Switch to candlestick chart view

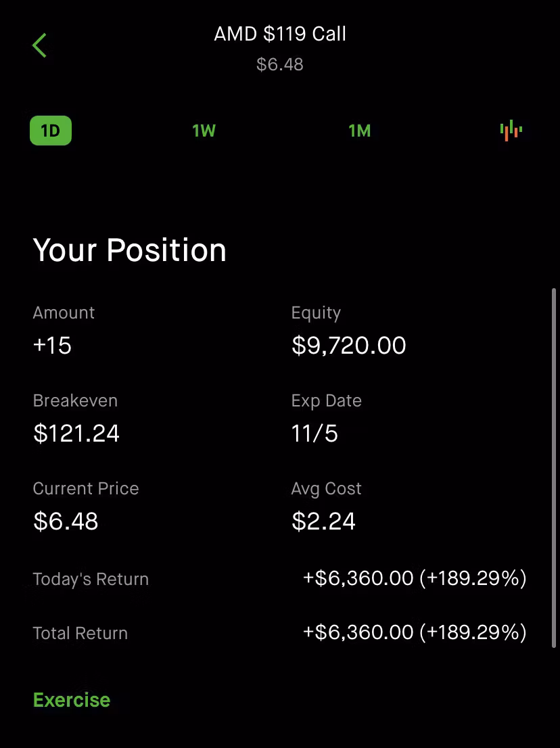pos(511,130)
